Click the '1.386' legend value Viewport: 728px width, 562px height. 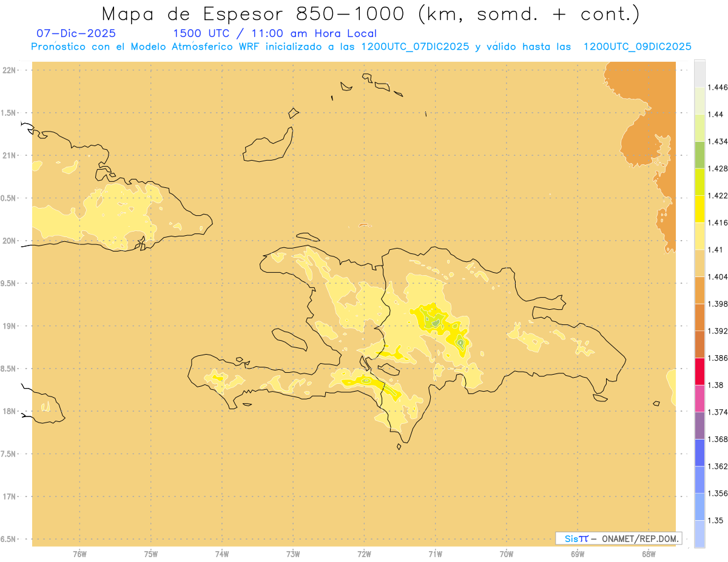718,358
